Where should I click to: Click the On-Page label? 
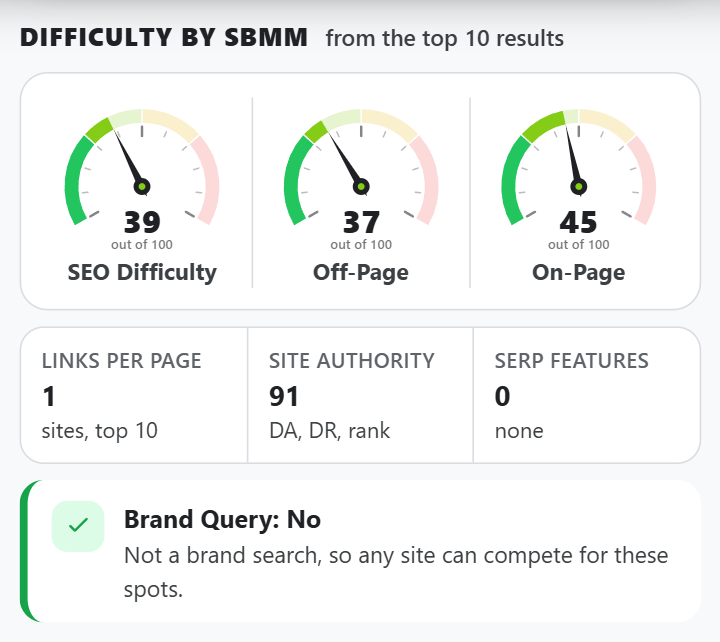click(x=579, y=272)
